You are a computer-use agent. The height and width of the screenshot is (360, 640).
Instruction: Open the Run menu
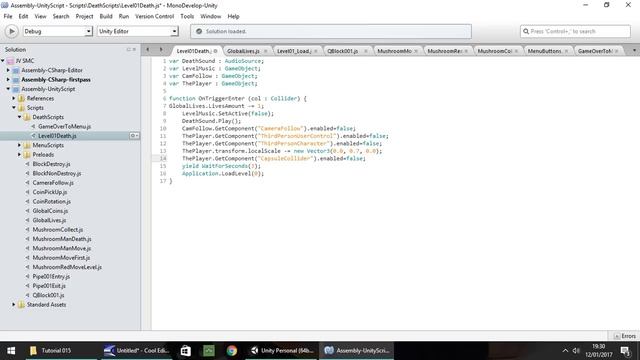tap(124, 16)
